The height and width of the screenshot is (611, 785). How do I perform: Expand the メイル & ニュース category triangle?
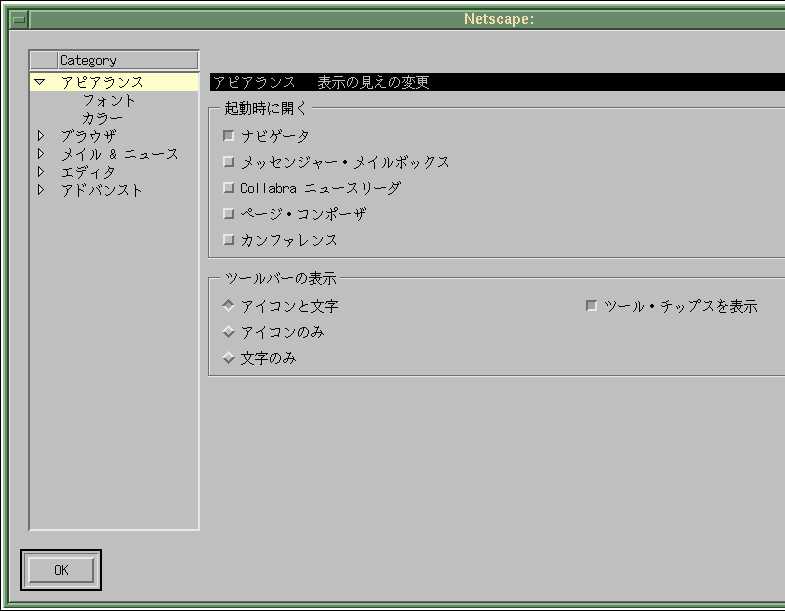point(41,154)
